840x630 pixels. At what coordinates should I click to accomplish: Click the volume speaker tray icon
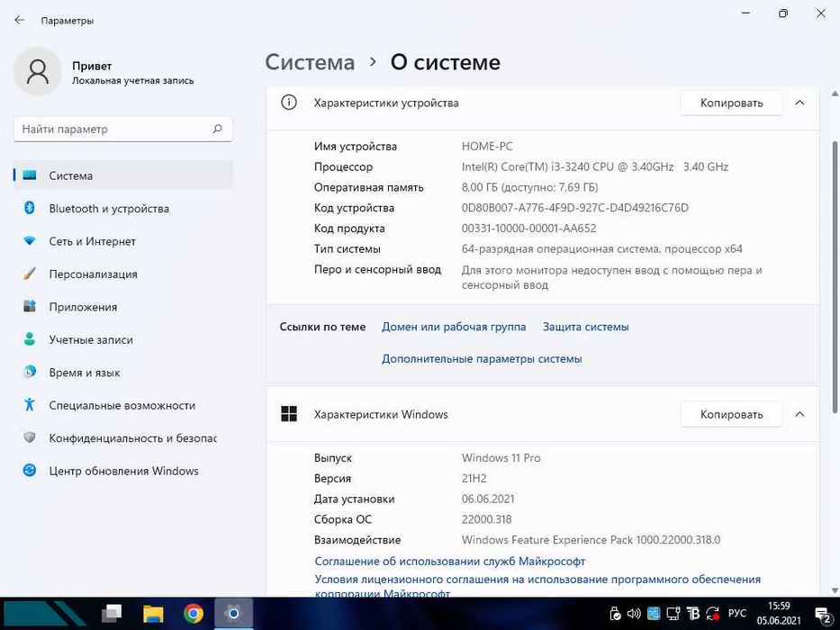point(634,614)
